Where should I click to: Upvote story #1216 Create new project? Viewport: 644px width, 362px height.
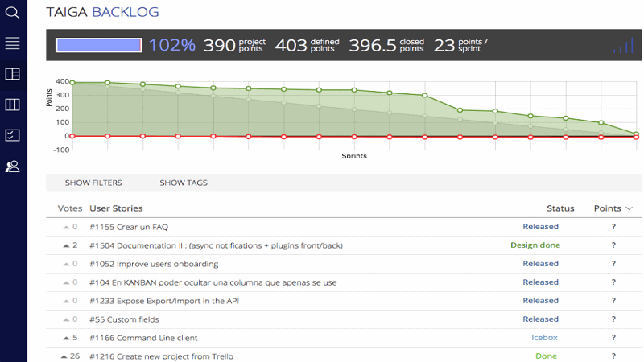click(64, 356)
